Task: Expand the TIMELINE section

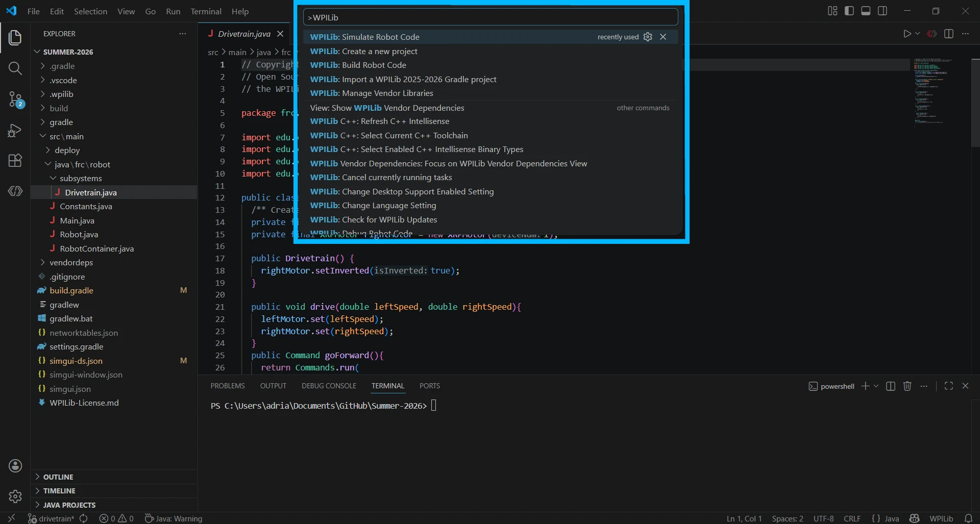Action: (59, 490)
